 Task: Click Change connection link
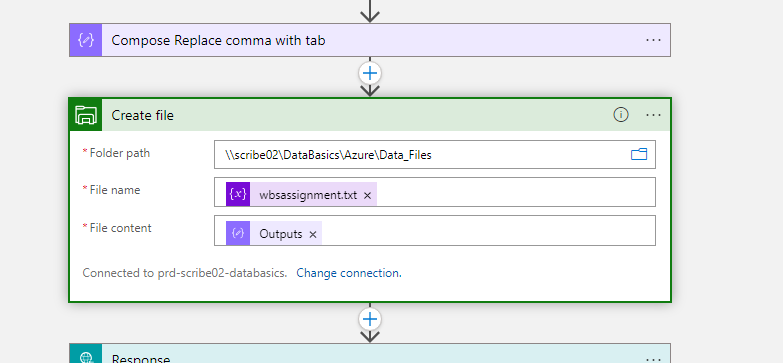click(x=349, y=273)
